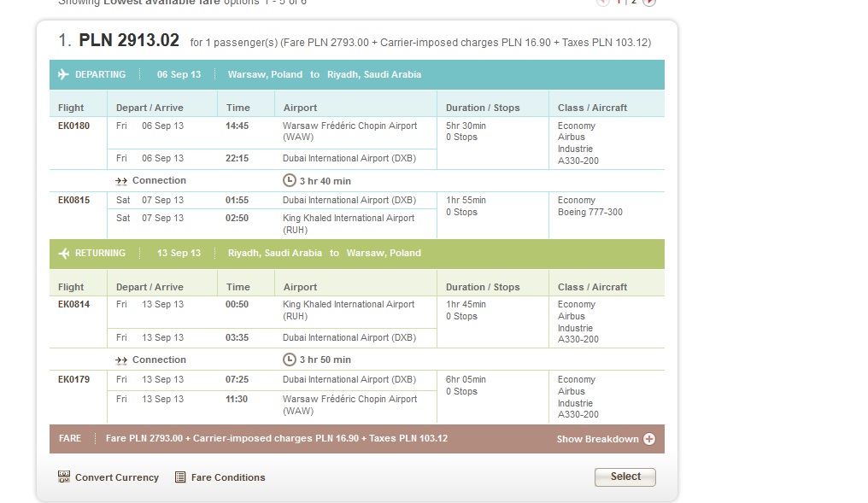Click the Airport header in returning table
This screenshot has height=503, width=868.
pos(300,287)
